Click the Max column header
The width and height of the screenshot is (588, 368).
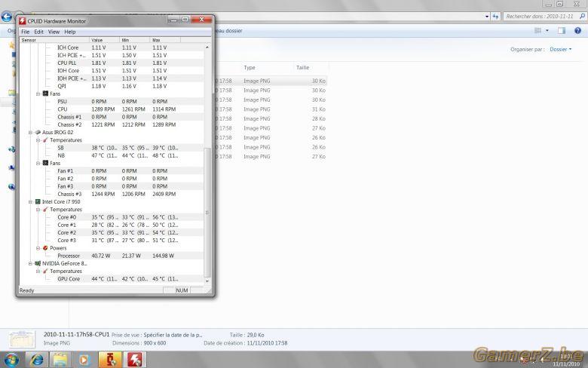click(x=165, y=40)
